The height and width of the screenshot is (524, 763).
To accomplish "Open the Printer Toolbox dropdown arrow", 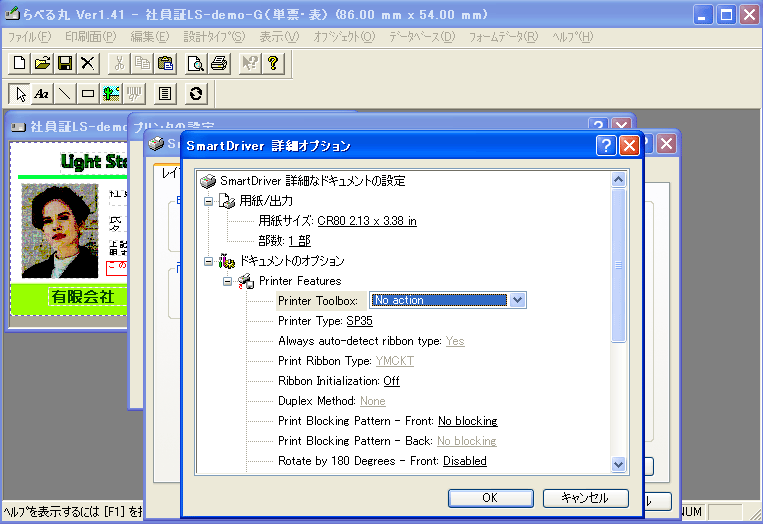I will pyautogui.click(x=517, y=300).
